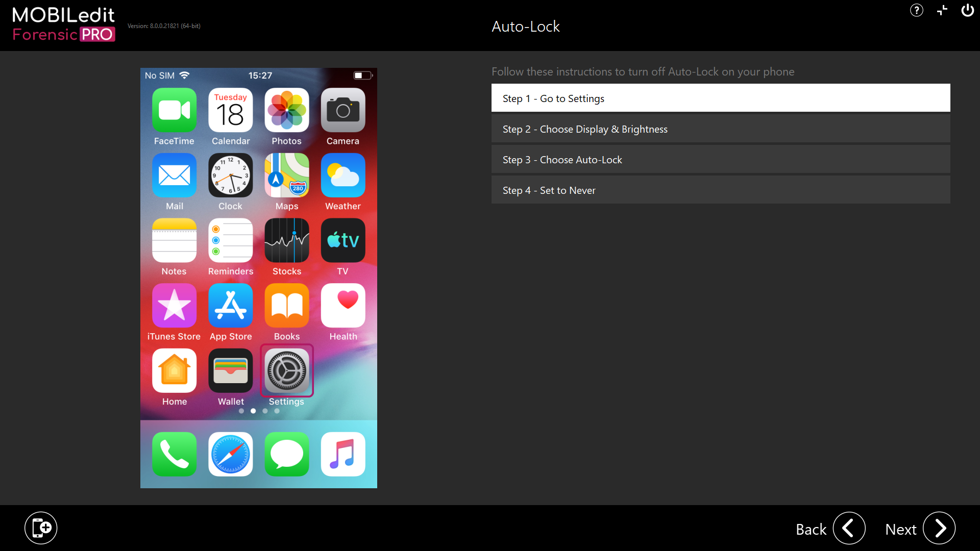Click the App Store icon
The height and width of the screenshot is (551, 980).
[231, 306]
